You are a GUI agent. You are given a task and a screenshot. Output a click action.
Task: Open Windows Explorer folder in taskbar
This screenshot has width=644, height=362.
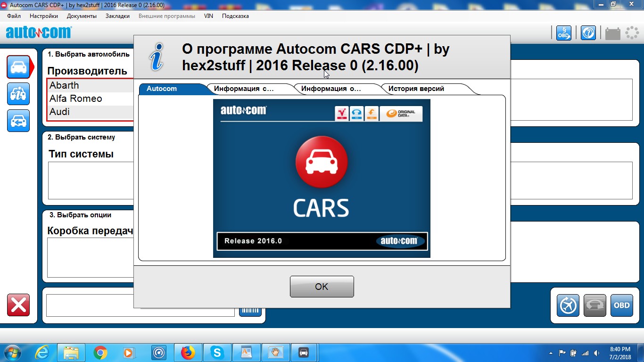71,353
